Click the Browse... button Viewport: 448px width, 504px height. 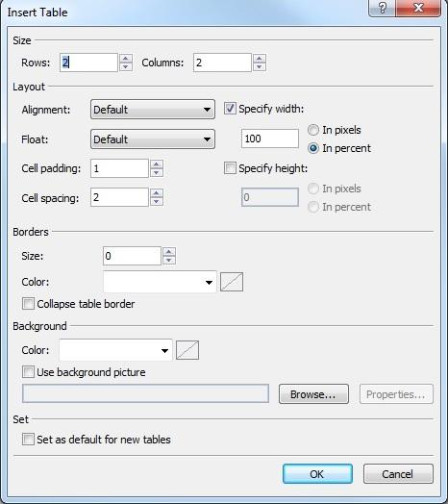(x=313, y=394)
